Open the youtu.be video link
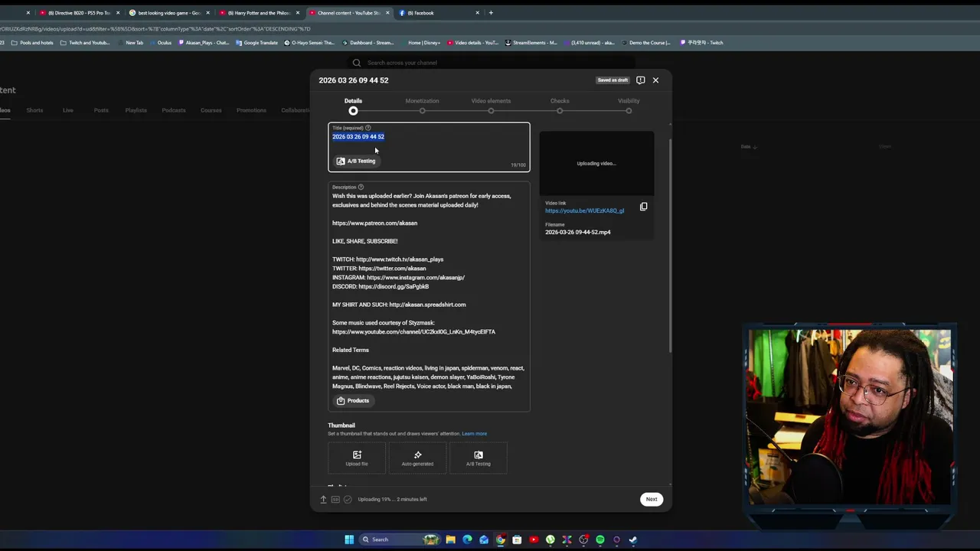Screen dimensions: 980x551 click(x=584, y=210)
